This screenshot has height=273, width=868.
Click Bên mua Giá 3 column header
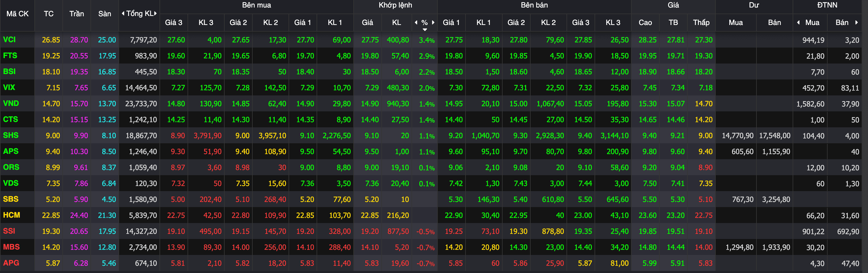pyautogui.click(x=174, y=23)
